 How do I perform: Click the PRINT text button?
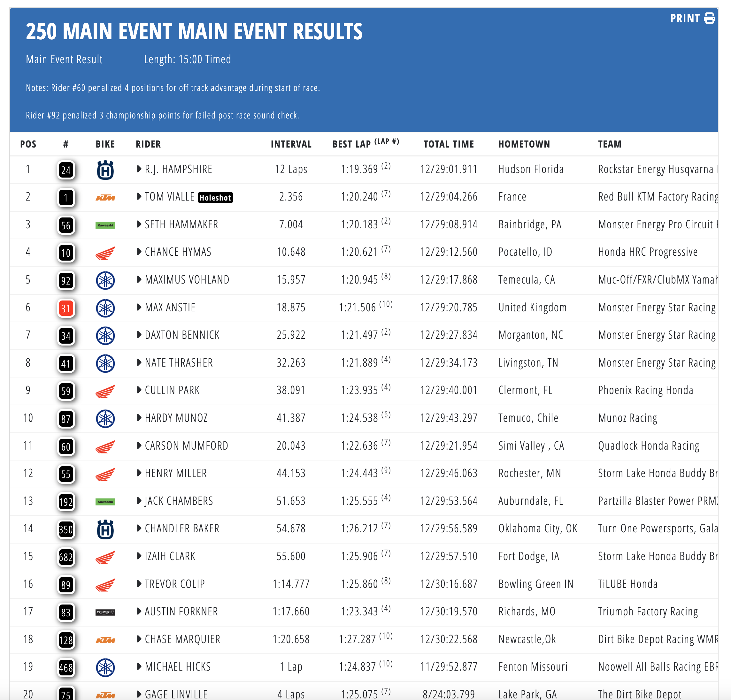[685, 18]
